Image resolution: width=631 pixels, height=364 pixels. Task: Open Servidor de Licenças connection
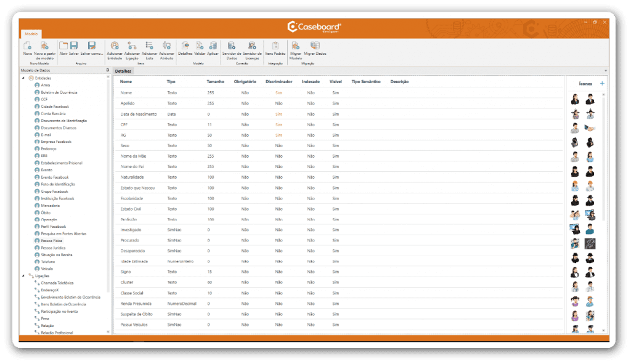(x=252, y=51)
